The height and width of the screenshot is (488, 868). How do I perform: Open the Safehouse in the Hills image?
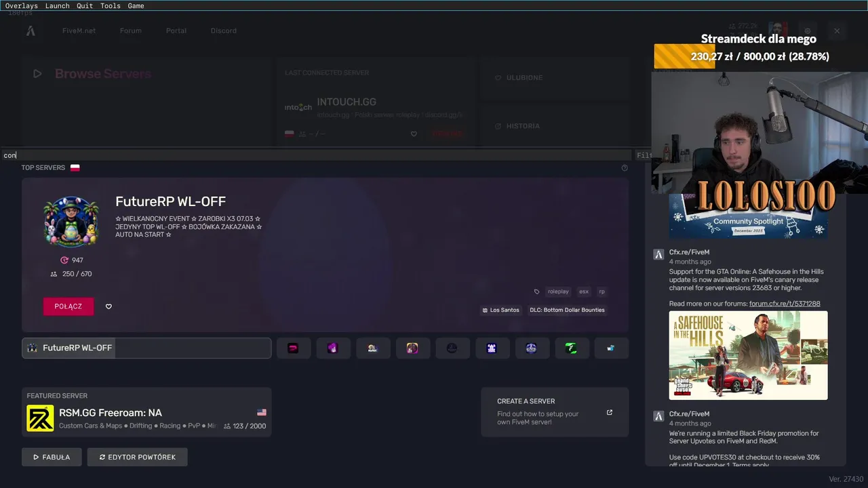748,355
